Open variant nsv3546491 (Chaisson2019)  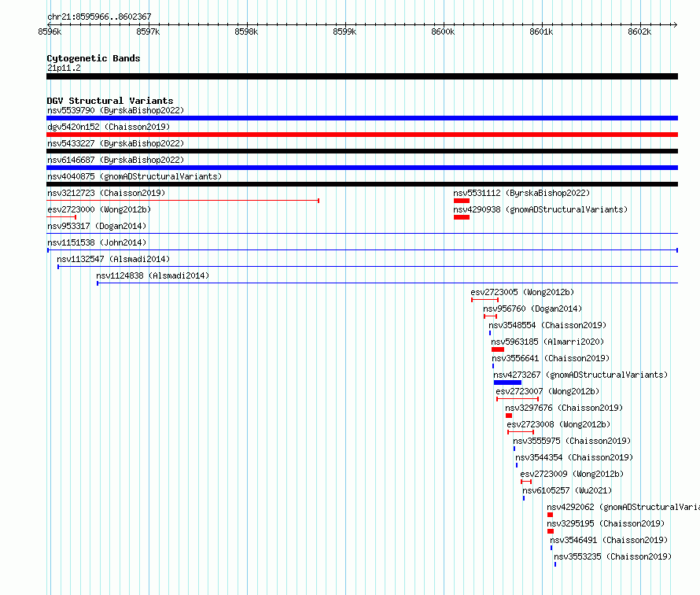pos(609,540)
